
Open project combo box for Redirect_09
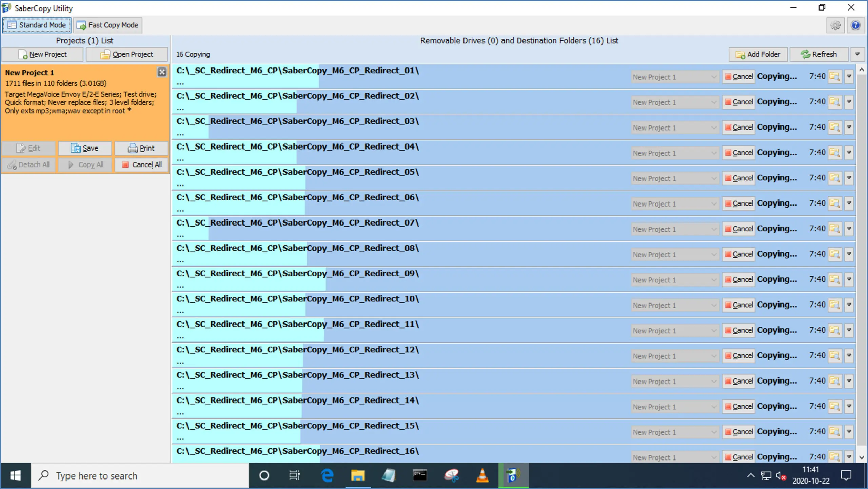675,280
